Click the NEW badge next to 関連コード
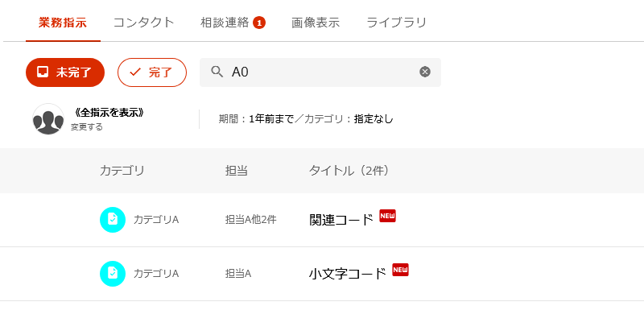 tap(387, 216)
